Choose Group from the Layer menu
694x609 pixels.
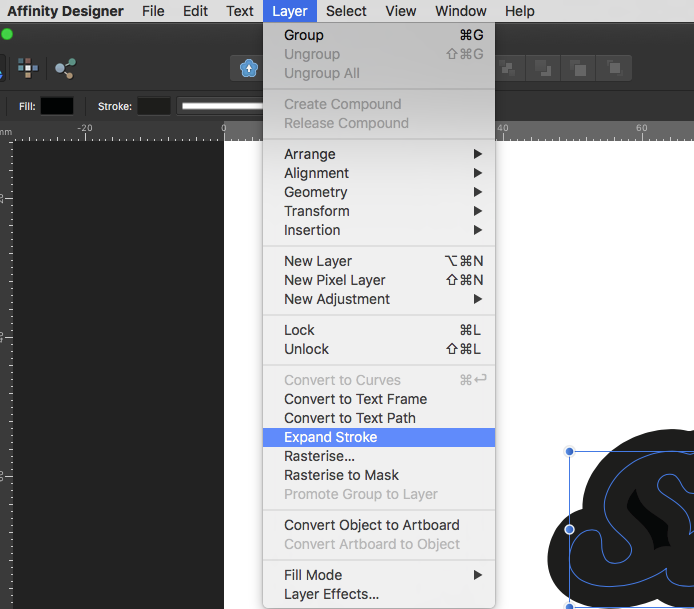(x=379, y=35)
